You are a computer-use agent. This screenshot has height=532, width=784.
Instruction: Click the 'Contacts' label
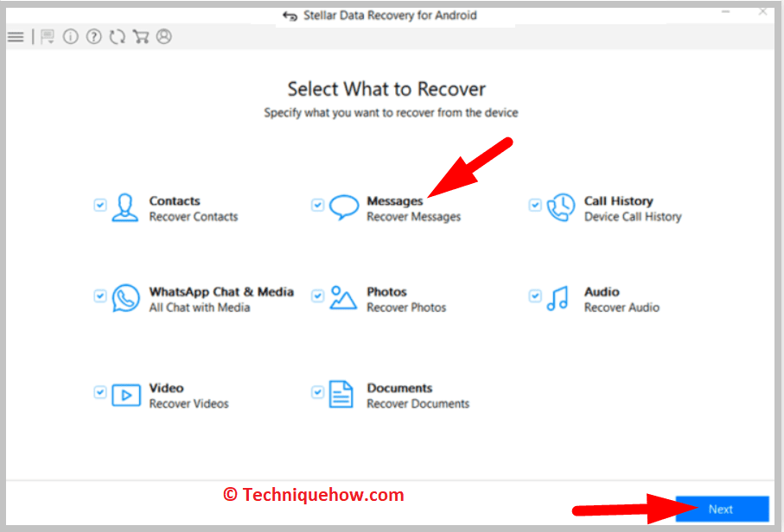175,201
